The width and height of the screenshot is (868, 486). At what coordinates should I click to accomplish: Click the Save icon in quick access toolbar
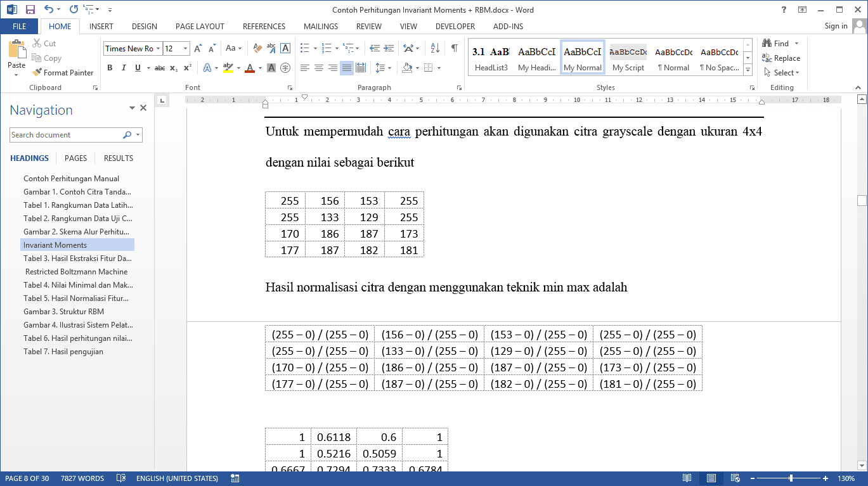click(30, 10)
